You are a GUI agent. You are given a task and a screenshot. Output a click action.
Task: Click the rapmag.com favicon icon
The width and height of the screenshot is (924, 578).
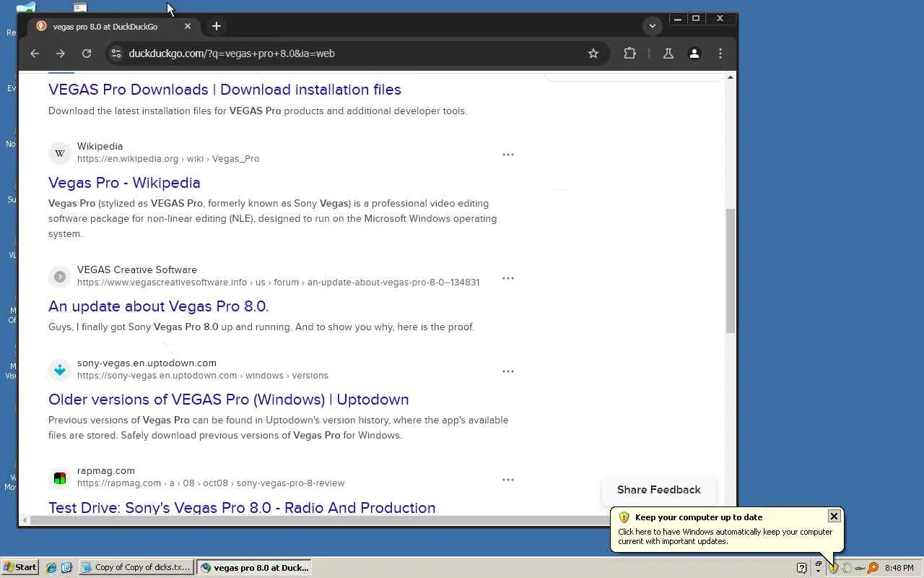click(60, 478)
